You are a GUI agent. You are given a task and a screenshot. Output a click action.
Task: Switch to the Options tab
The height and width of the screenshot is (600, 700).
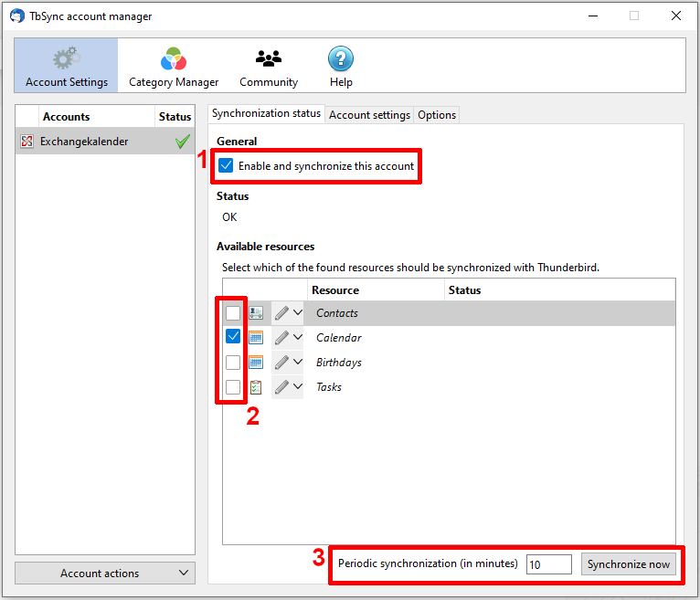[x=437, y=115]
